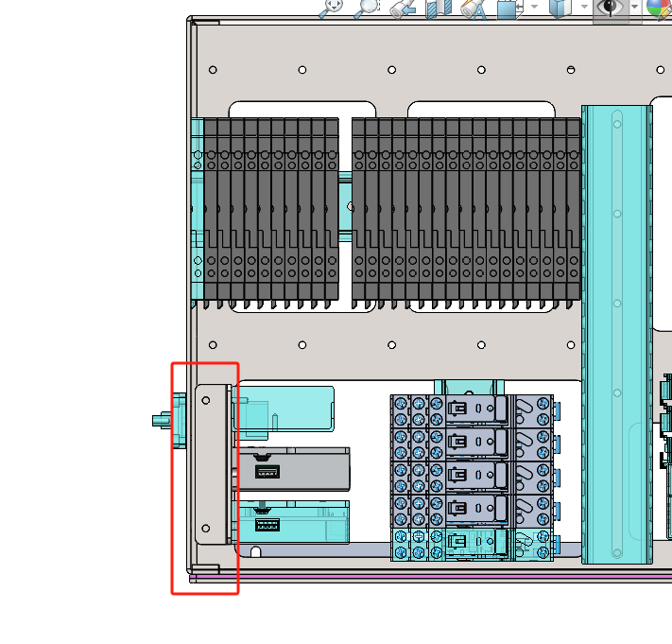Select the translucent cyan cover above gray module

293,407
